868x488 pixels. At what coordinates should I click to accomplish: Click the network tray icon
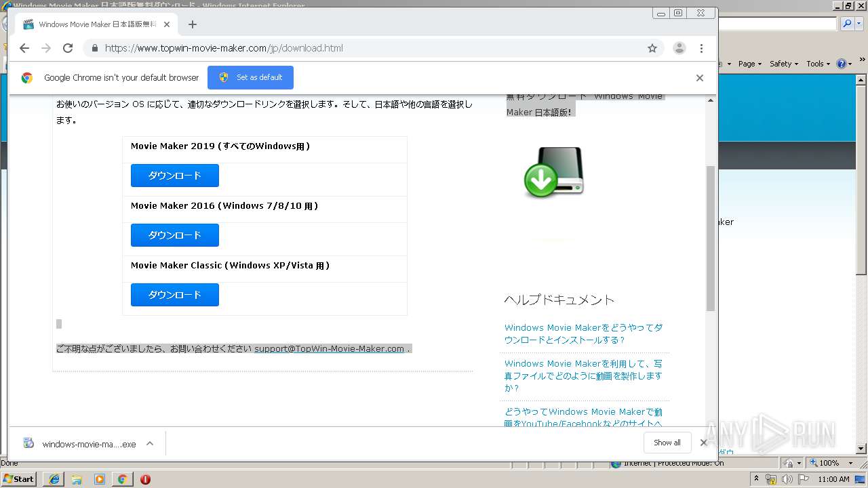coord(771,479)
